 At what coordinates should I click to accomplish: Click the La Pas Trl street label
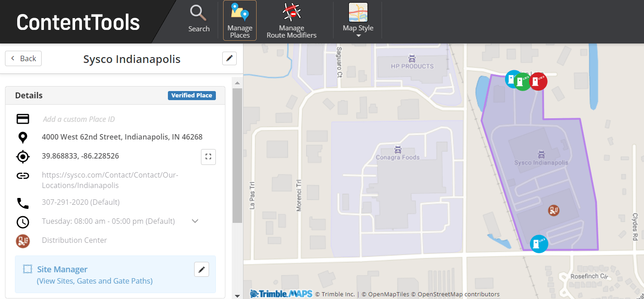tap(253, 196)
